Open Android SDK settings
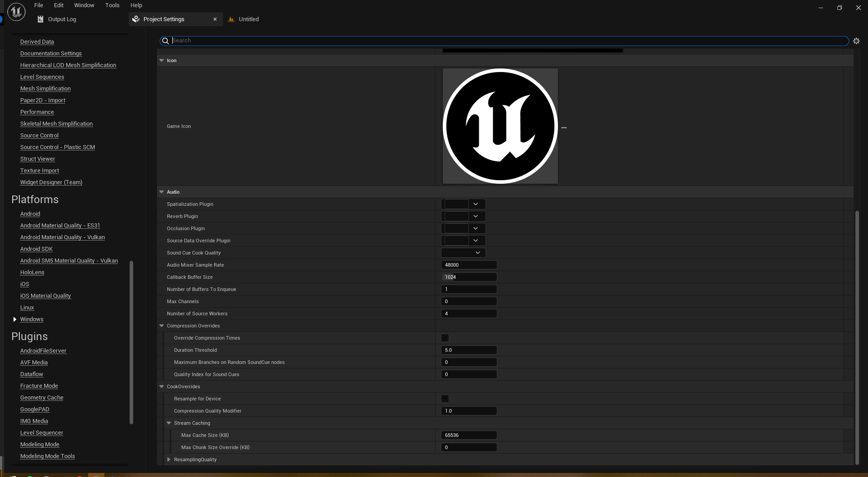868x477 pixels. (36, 249)
